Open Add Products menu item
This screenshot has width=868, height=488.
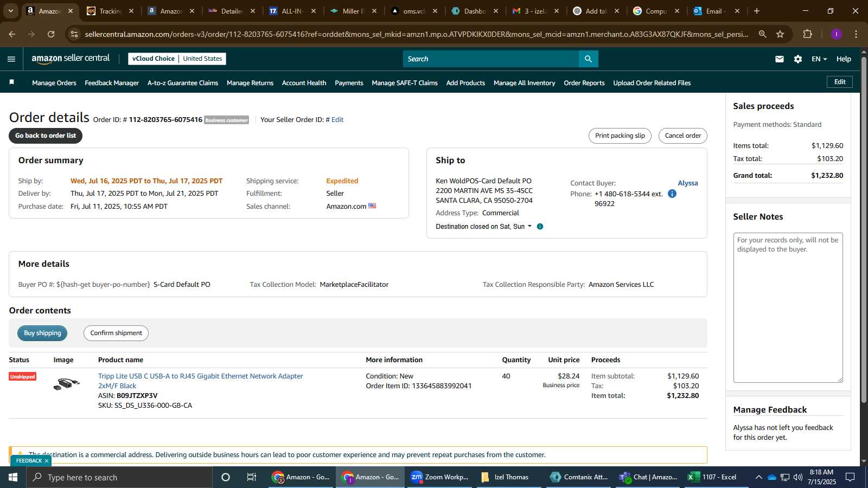pos(465,83)
